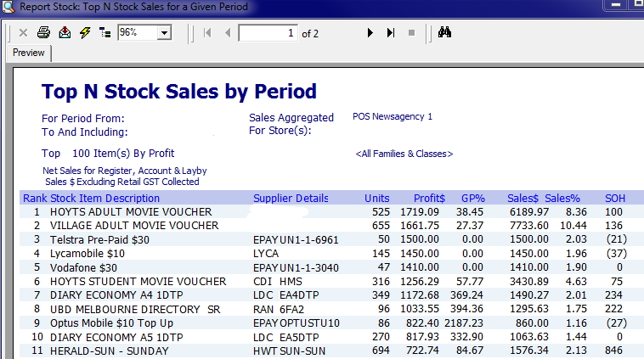This screenshot has height=359, width=644.
Task: Click DIARY ECONOMY A5 1DTP item
Action: point(116,337)
